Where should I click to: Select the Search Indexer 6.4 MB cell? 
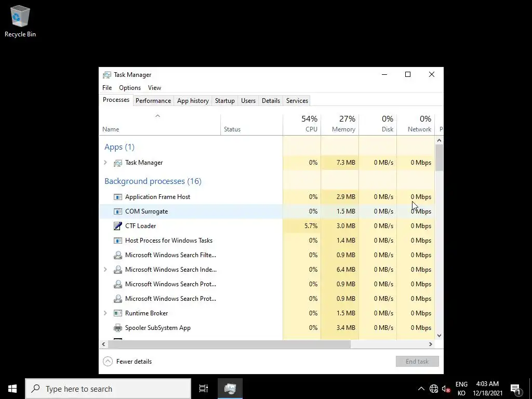(x=340, y=270)
